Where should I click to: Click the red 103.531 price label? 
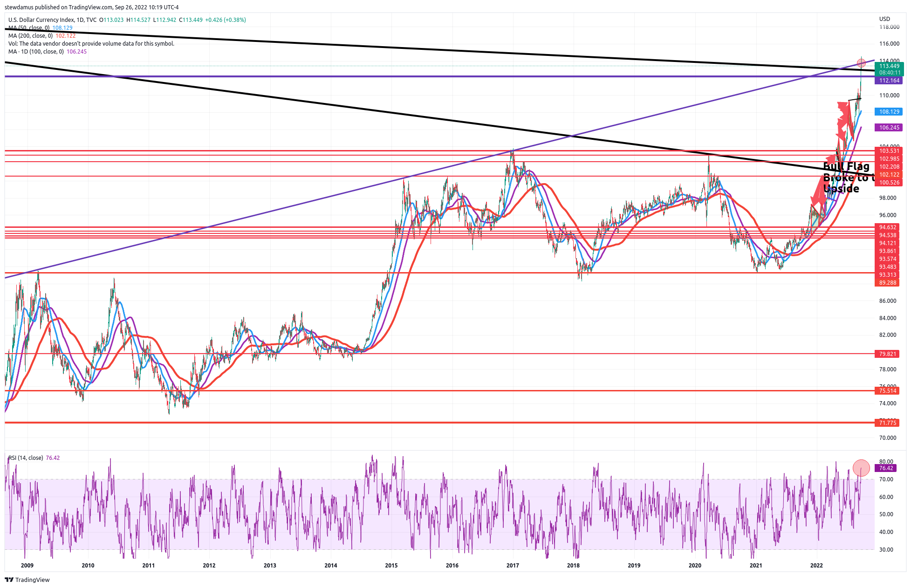[889, 151]
